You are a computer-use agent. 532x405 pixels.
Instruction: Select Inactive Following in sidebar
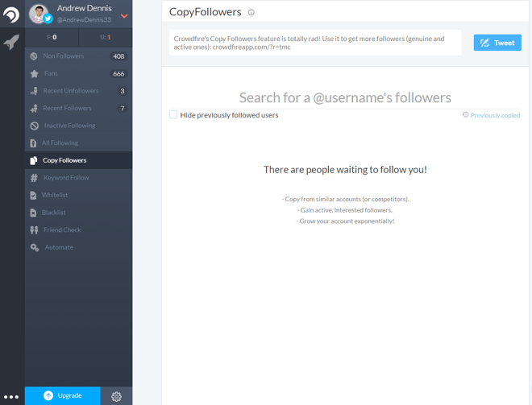pos(79,126)
